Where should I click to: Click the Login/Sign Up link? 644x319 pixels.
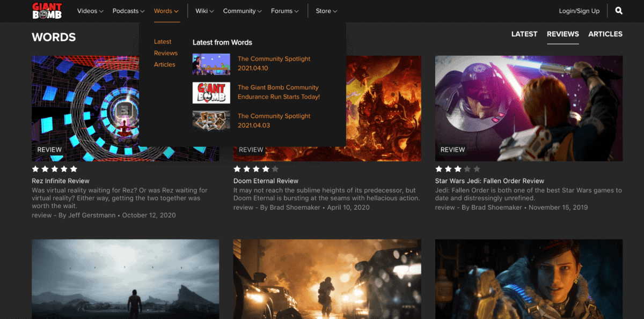579,10
